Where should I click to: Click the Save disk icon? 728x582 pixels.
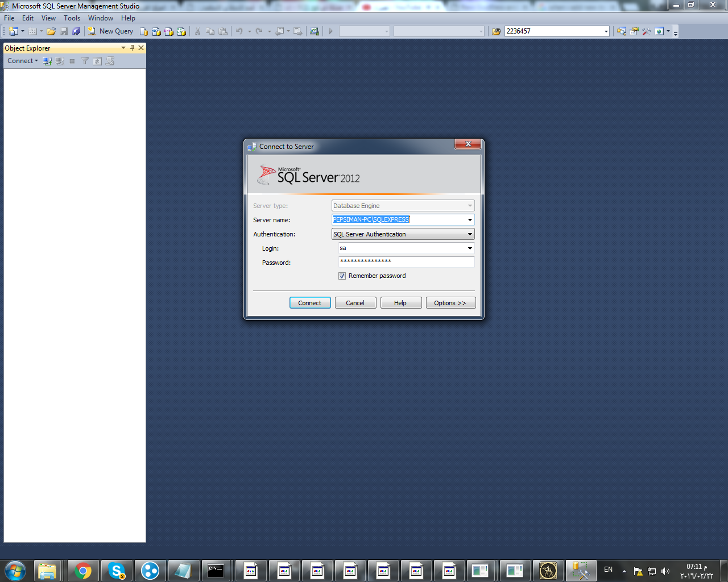(x=64, y=31)
